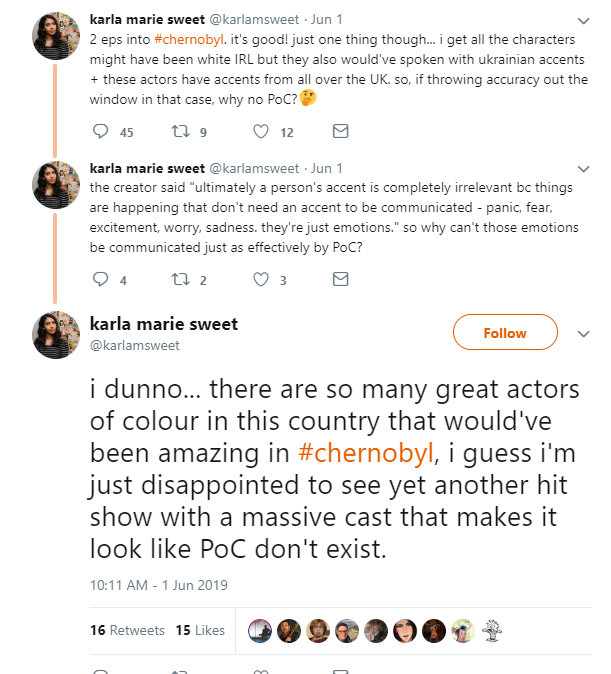Viewport: 611px width, 674px height.
Task: View the 16 Retweets list
Action: [x=127, y=630]
